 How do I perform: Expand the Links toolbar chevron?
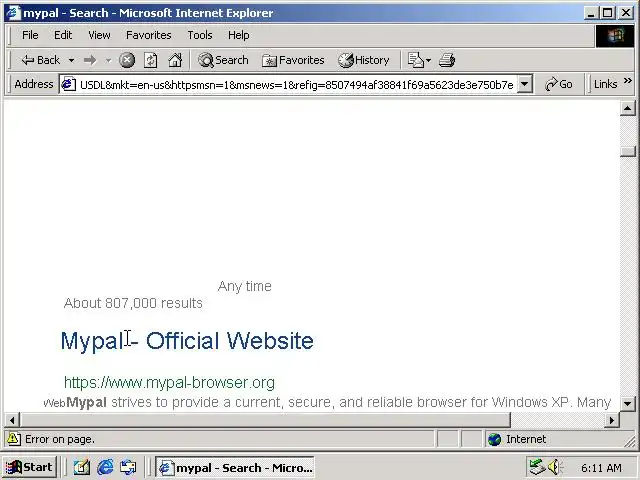(x=628, y=81)
